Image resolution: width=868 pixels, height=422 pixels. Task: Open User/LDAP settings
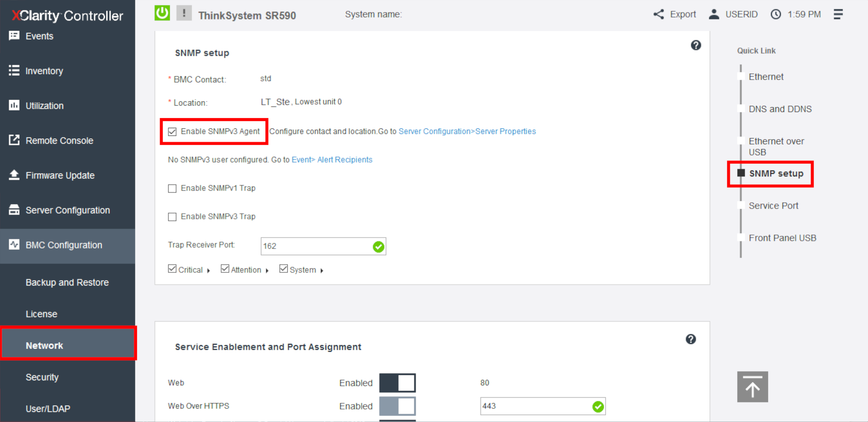point(48,408)
